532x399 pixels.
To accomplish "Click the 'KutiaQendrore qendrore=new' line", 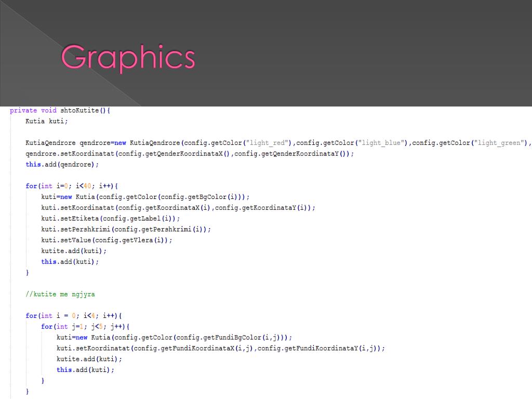I will (278, 143).
